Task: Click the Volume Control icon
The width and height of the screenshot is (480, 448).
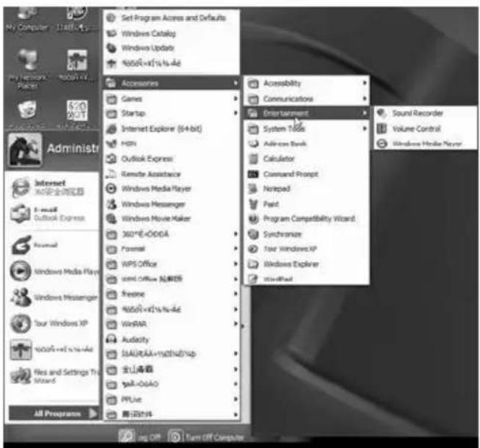Action: pos(382,129)
